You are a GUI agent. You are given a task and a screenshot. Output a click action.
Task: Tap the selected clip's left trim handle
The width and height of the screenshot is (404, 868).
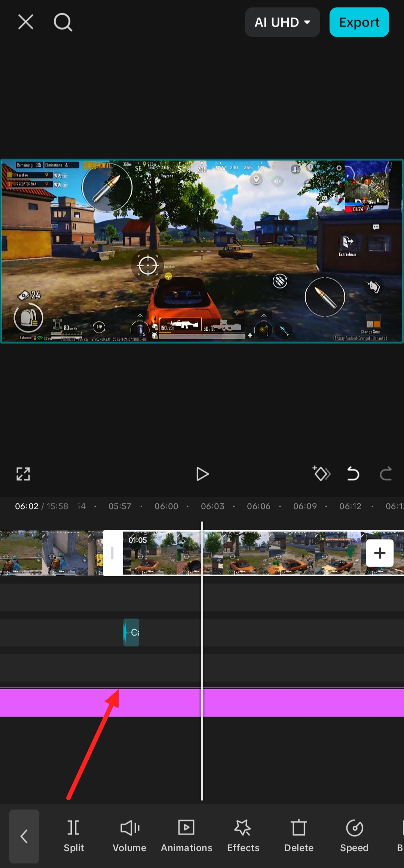point(113,553)
